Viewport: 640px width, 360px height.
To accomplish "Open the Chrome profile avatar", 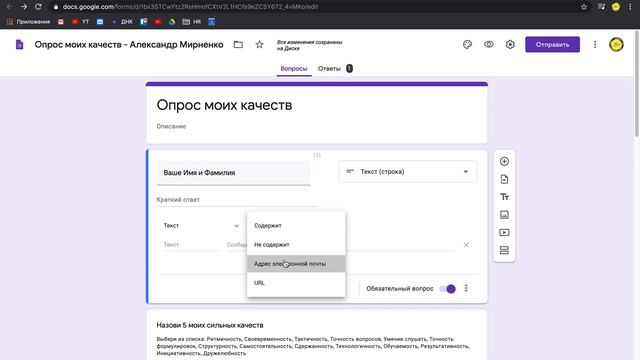I will [x=616, y=7].
